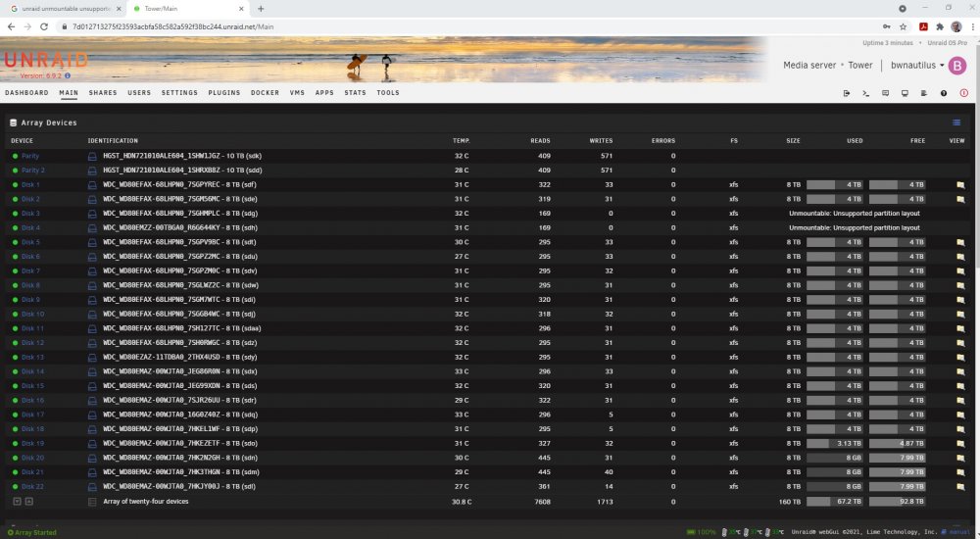
Task: Bookmark this page with the star icon
Action: point(903,26)
